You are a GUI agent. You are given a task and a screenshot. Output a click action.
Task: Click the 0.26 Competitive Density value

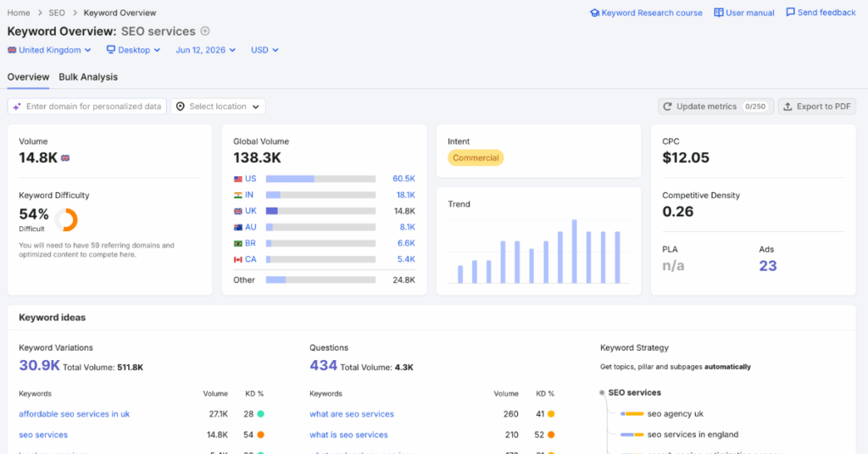tap(677, 212)
